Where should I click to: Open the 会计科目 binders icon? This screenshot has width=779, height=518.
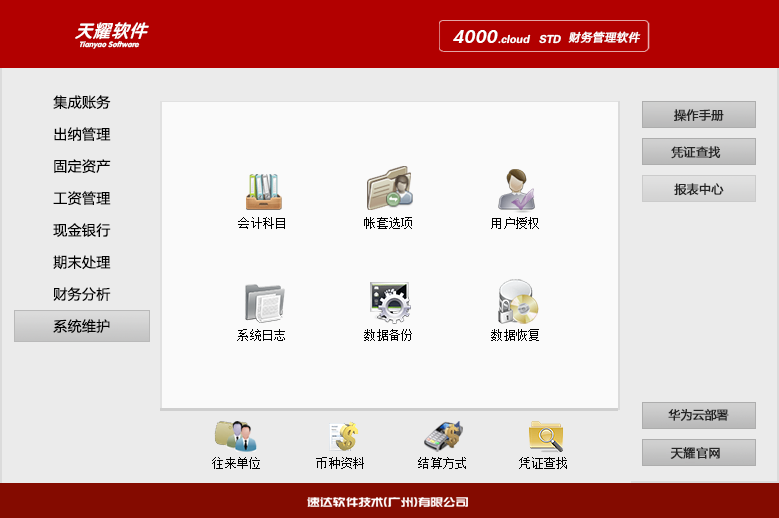tap(263, 191)
